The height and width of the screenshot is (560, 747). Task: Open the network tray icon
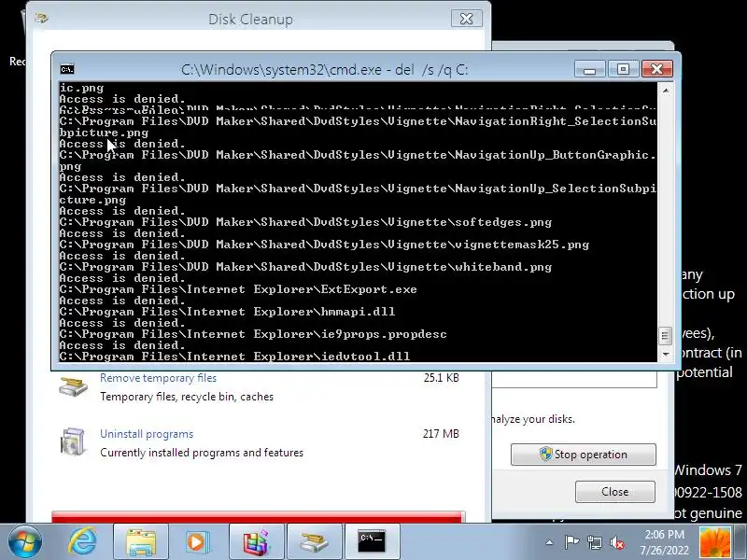(x=595, y=542)
